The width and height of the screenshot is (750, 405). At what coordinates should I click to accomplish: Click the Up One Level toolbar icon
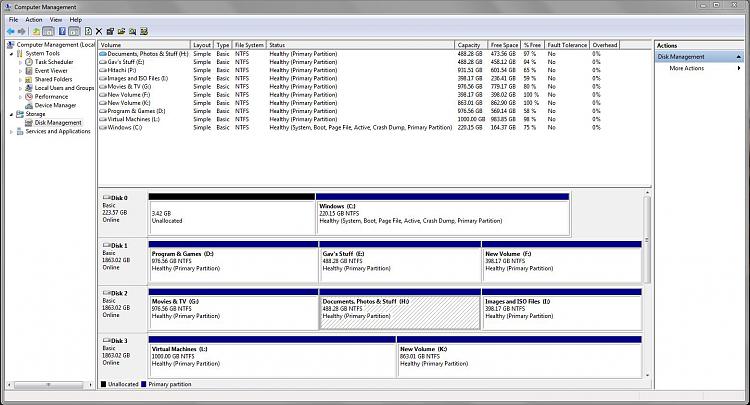click(x=36, y=32)
